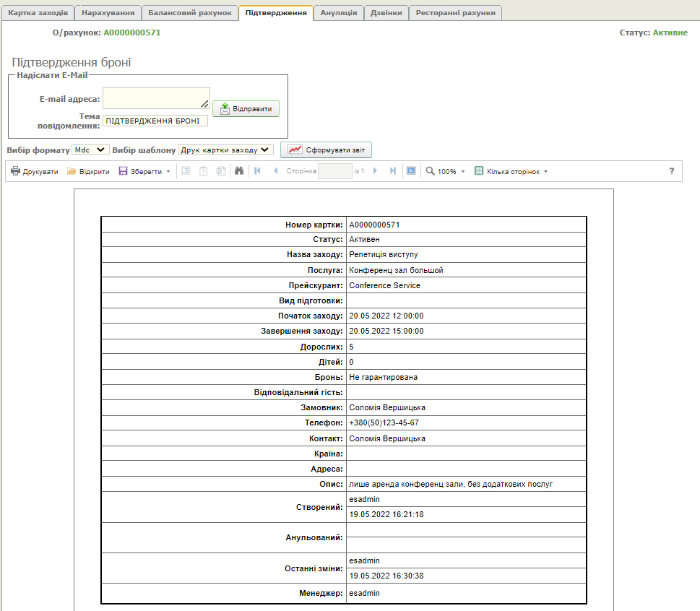Select the Вибір шаблону template dropdown
The image size is (700, 611).
tap(225, 149)
